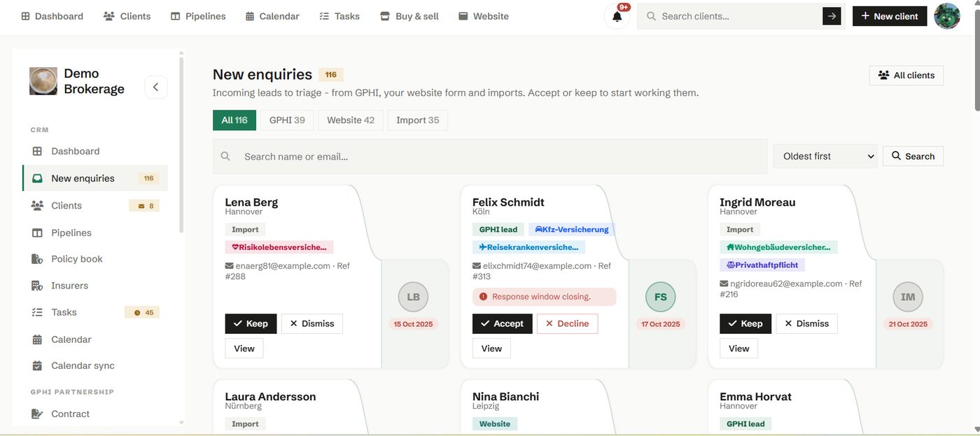Open the Oldest first sort dropdown

(825, 156)
